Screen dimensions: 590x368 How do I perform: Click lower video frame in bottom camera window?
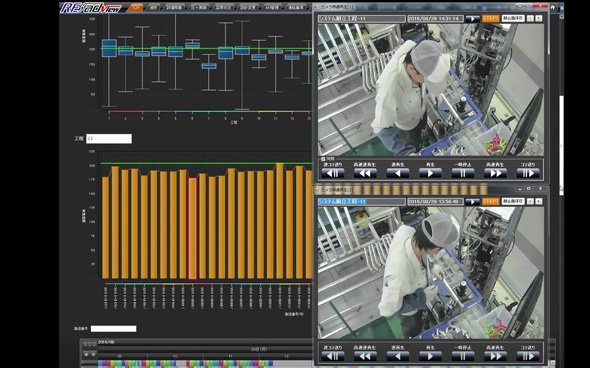431,273
